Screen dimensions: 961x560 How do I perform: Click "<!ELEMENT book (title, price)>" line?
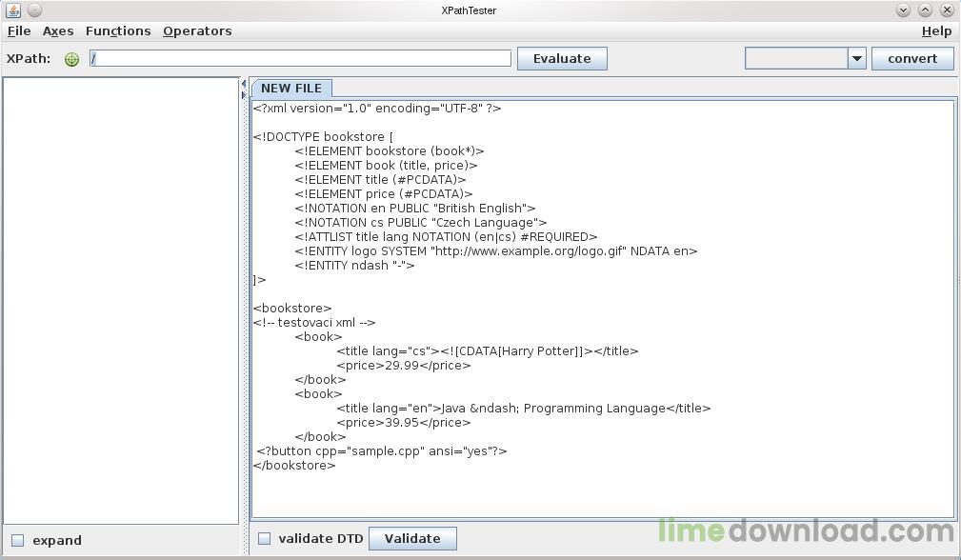[x=386, y=166]
